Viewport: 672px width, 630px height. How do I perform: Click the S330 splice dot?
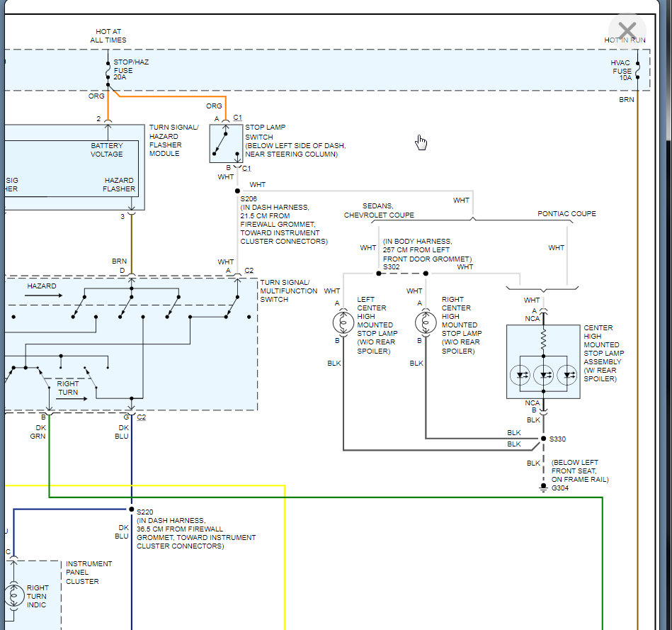click(543, 438)
